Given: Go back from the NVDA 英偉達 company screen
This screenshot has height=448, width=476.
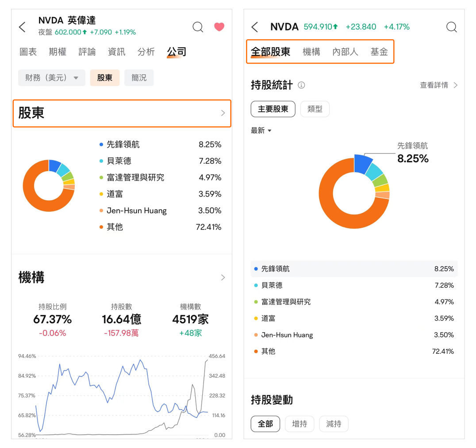Looking at the screenshot, I should pyautogui.click(x=22, y=27).
